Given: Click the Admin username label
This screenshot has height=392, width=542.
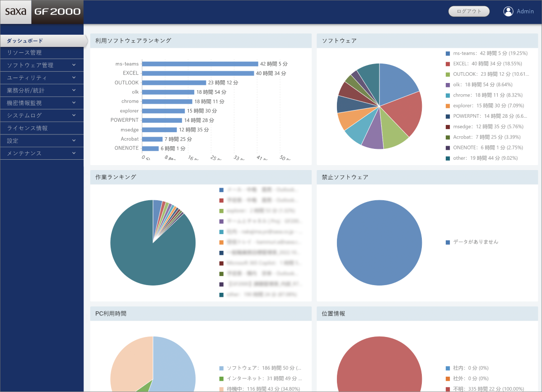Looking at the screenshot, I should click(x=525, y=12).
